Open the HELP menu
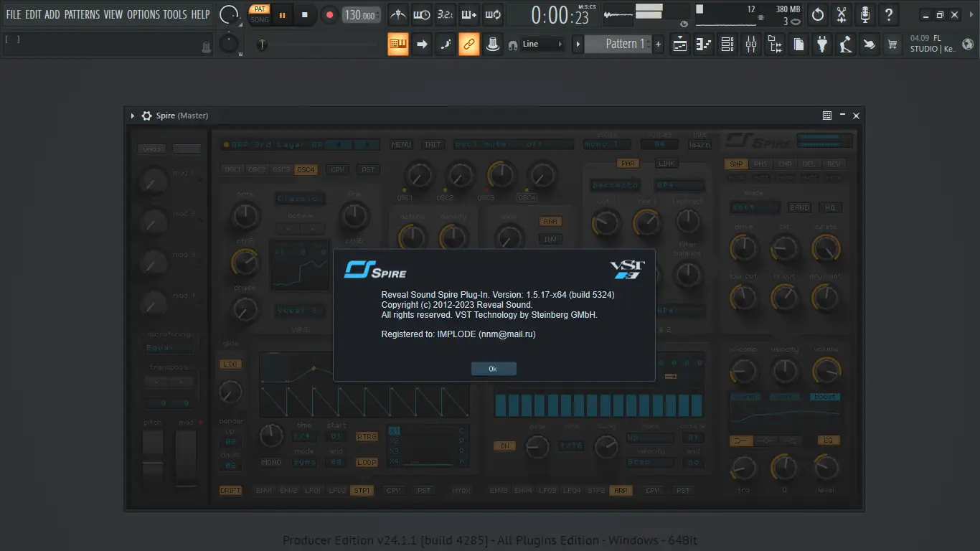This screenshot has height=551, width=980. tap(201, 14)
